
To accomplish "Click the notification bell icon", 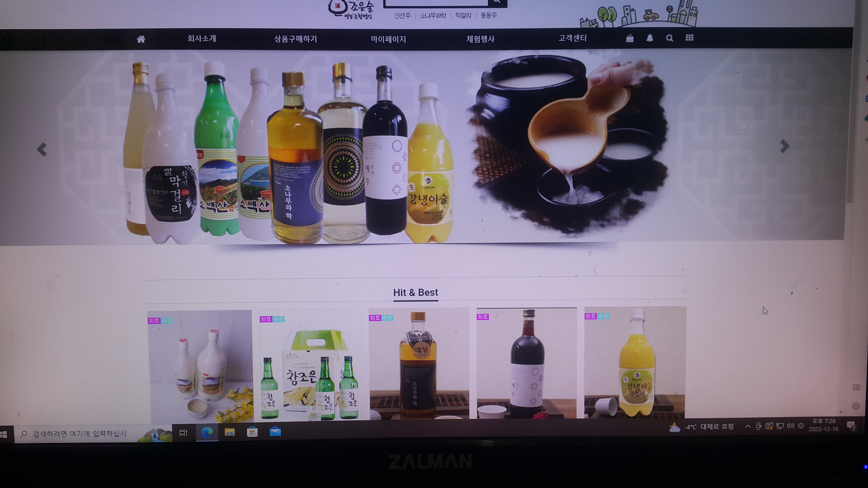I will coord(650,38).
